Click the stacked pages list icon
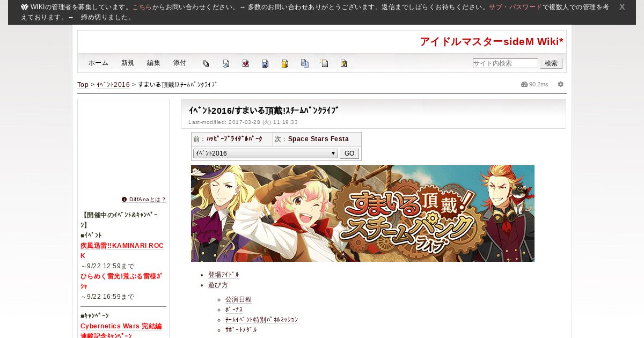Viewport: 644px width, 338px height. 206,63
